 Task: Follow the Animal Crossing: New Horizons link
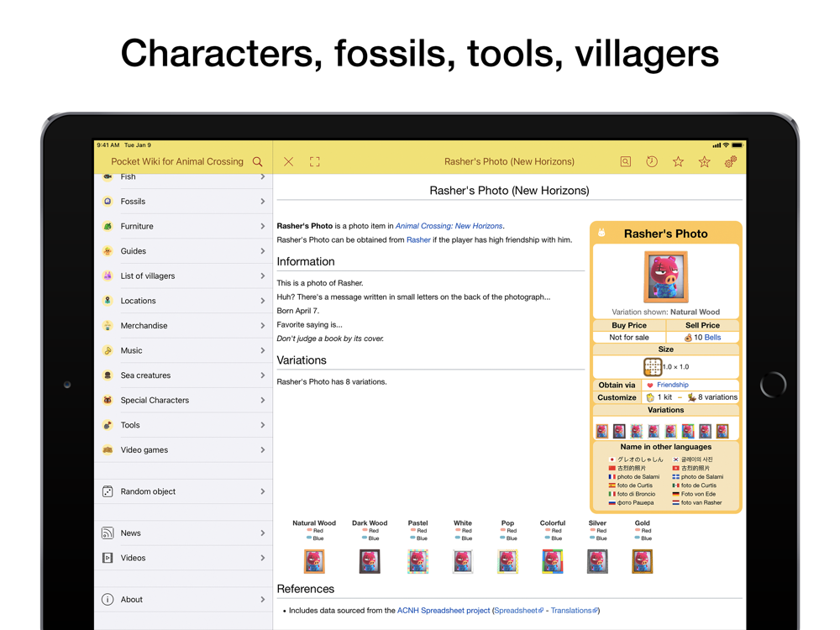pos(449,226)
